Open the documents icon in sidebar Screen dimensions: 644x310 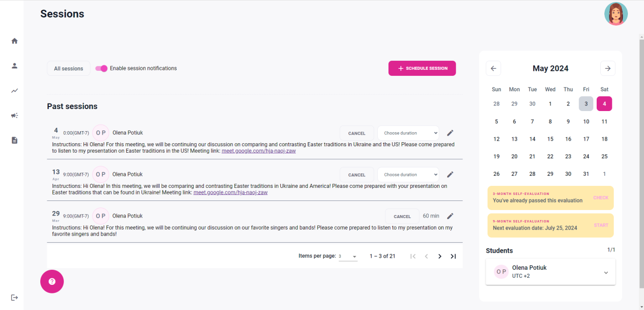pos(15,140)
